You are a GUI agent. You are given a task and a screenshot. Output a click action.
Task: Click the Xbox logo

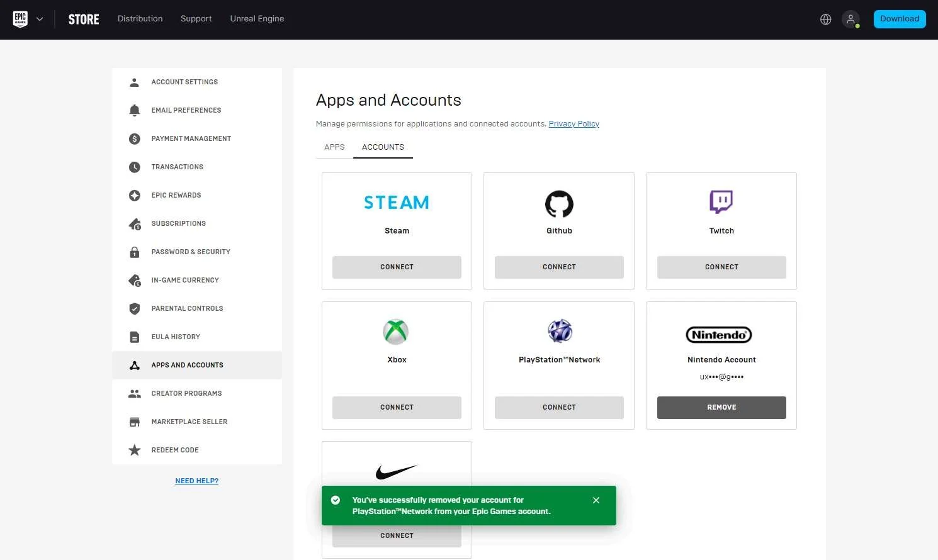coord(396,332)
